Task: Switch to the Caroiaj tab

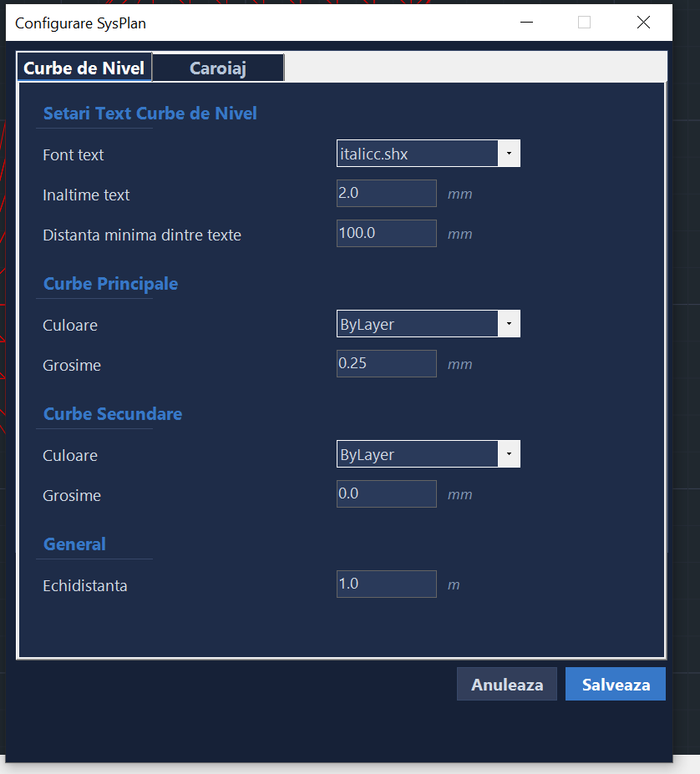Action: (218, 68)
